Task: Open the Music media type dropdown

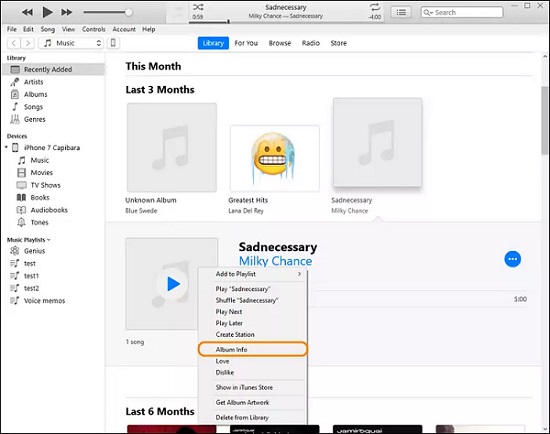Action: click(71, 43)
